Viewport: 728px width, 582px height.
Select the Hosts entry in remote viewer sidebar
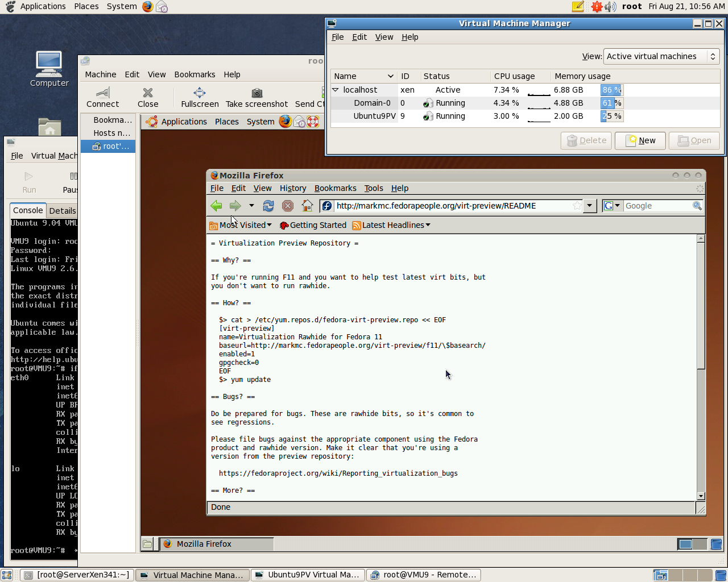(108, 133)
